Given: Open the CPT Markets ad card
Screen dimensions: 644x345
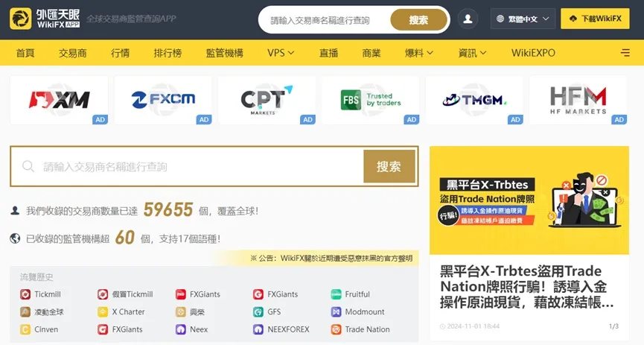Looking at the screenshot, I should click(x=267, y=100).
